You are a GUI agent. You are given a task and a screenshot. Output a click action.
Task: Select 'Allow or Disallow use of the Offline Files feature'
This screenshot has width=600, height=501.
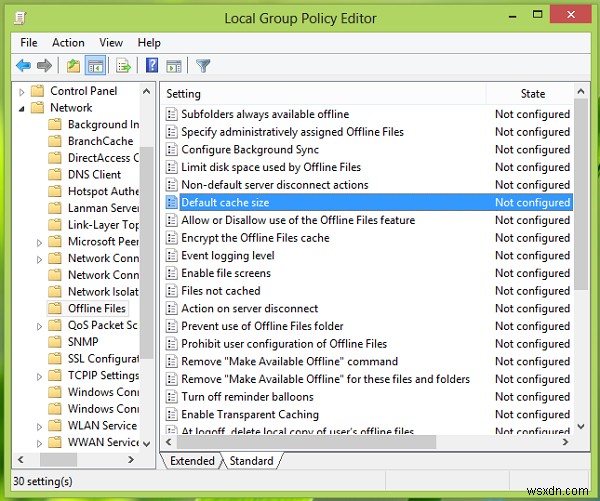pyautogui.click(x=298, y=220)
